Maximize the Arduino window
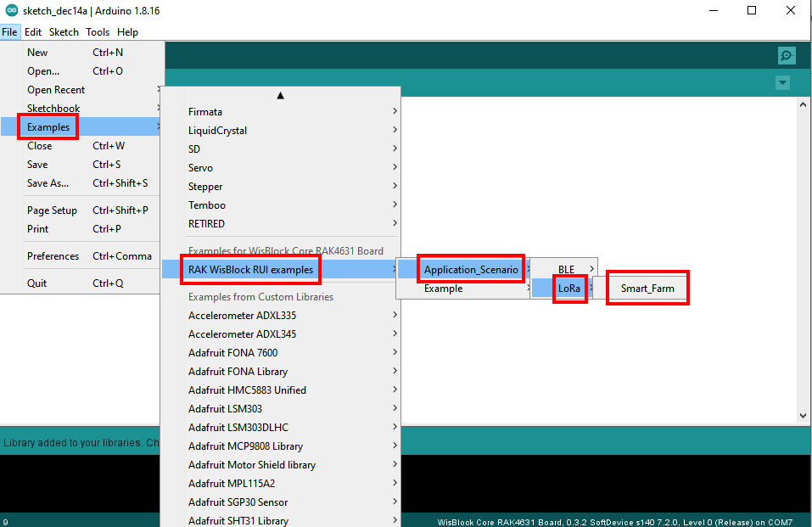812x527 pixels. tap(752, 10)
